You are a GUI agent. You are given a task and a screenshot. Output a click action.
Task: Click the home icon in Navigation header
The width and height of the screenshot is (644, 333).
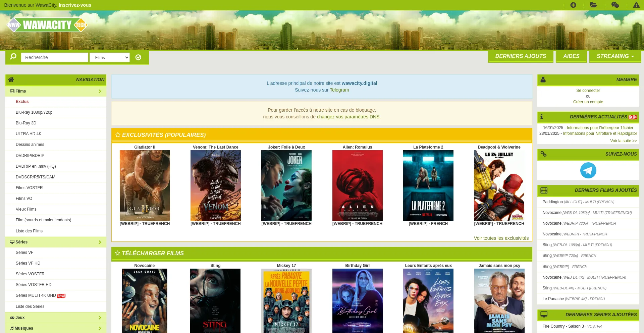(11, 79)
